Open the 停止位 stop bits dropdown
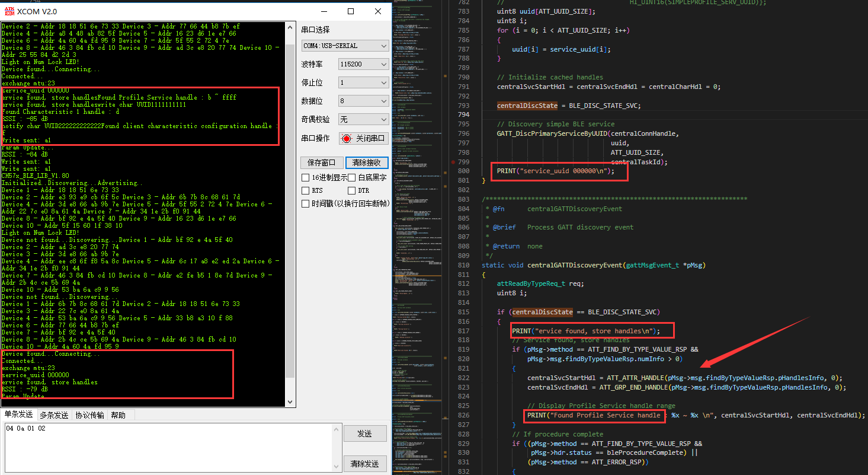 (x=364, y=82)
